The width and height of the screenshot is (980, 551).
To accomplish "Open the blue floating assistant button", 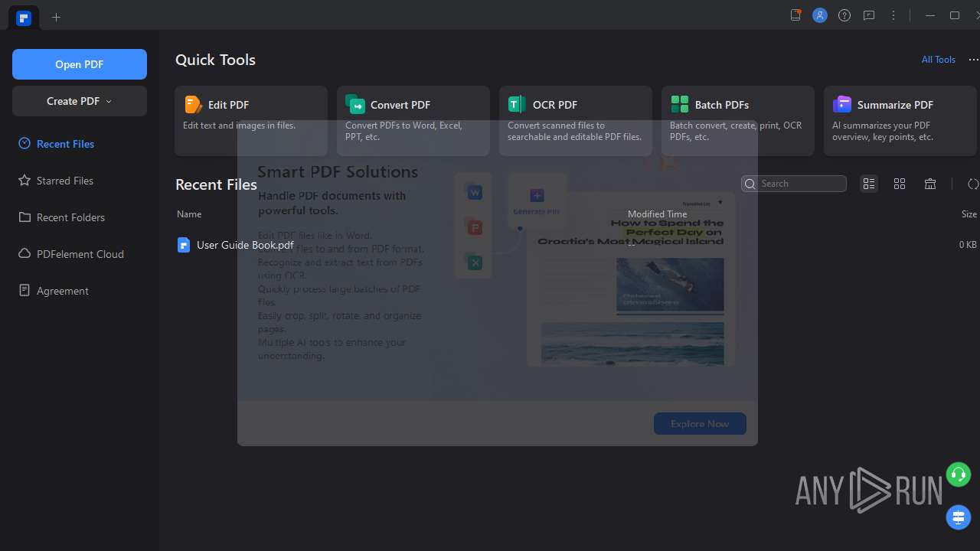I will click(958, 517).
